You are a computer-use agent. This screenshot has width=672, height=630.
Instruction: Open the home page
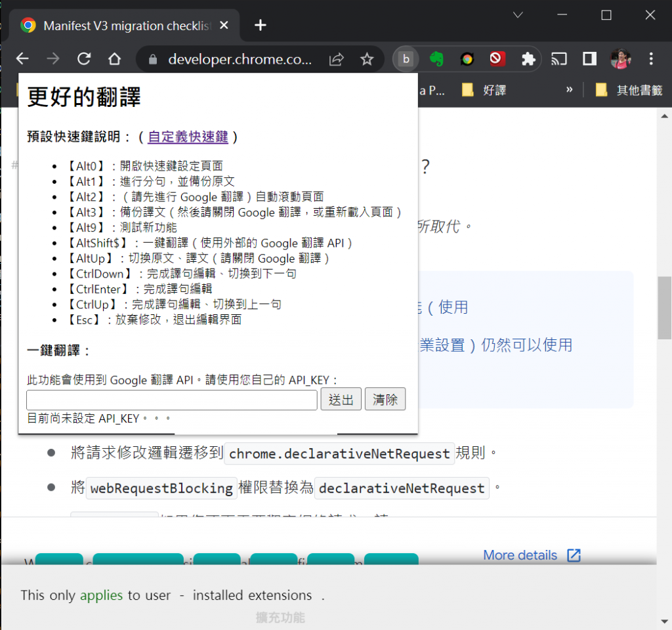(114, 58)
